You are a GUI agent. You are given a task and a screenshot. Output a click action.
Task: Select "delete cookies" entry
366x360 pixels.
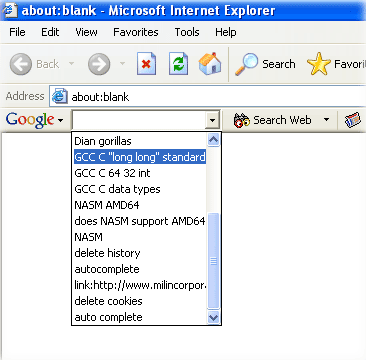click(140, 301)
